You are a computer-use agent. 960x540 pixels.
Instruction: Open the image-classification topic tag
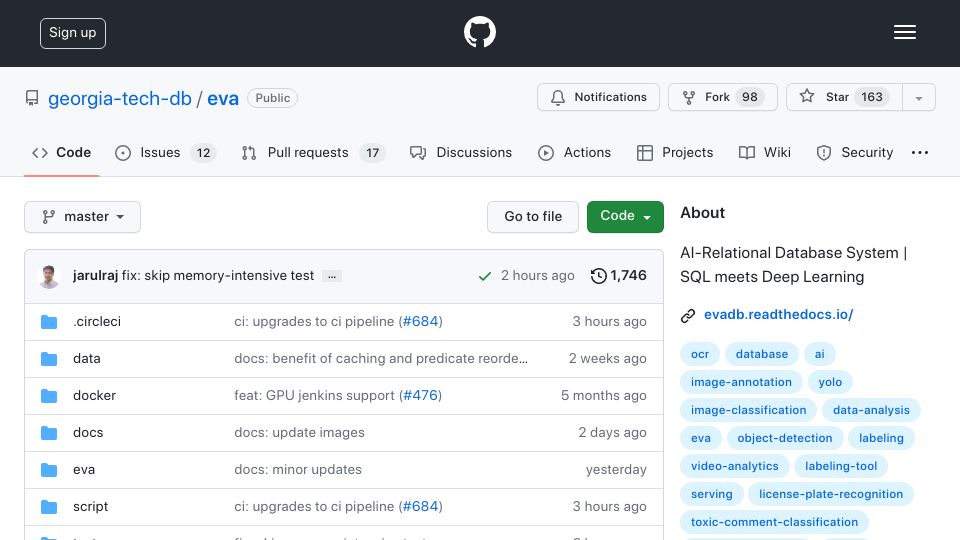[748, 410]
